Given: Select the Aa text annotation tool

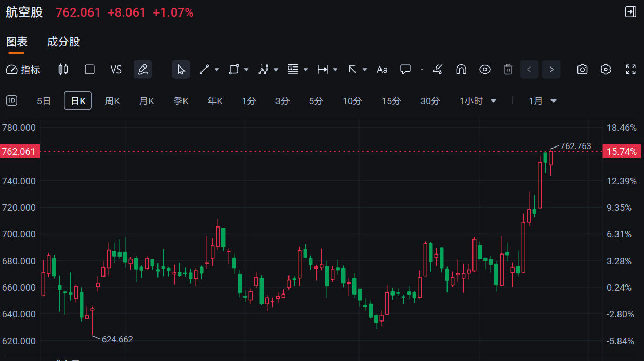Looking at the screenshot, I should (382, 70).
